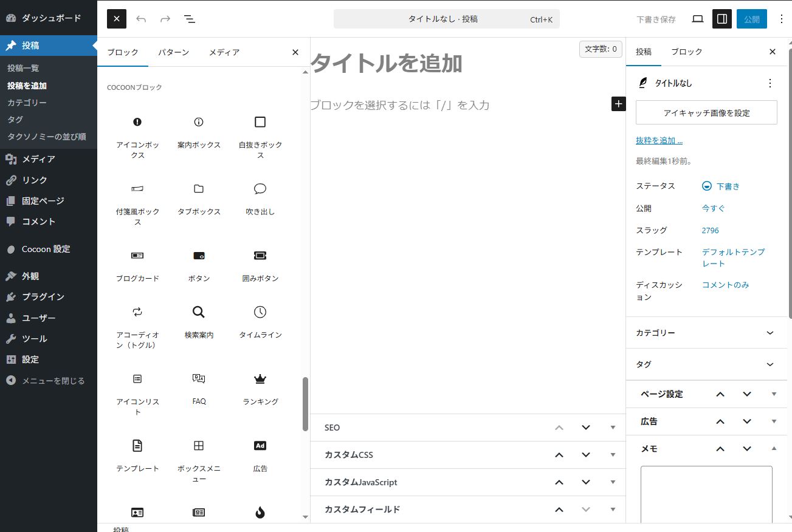Insert the 検索案内 block

[199, 327]
